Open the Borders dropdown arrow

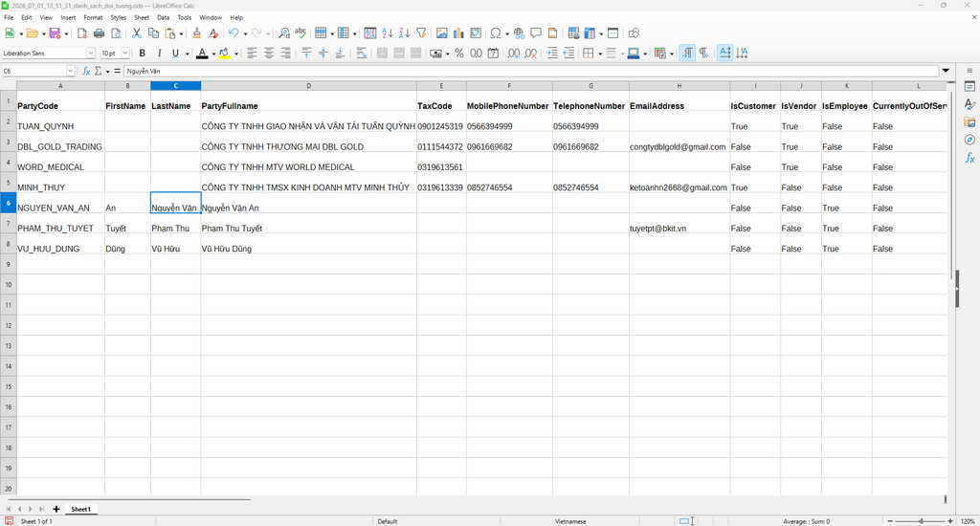click(600, 54)
